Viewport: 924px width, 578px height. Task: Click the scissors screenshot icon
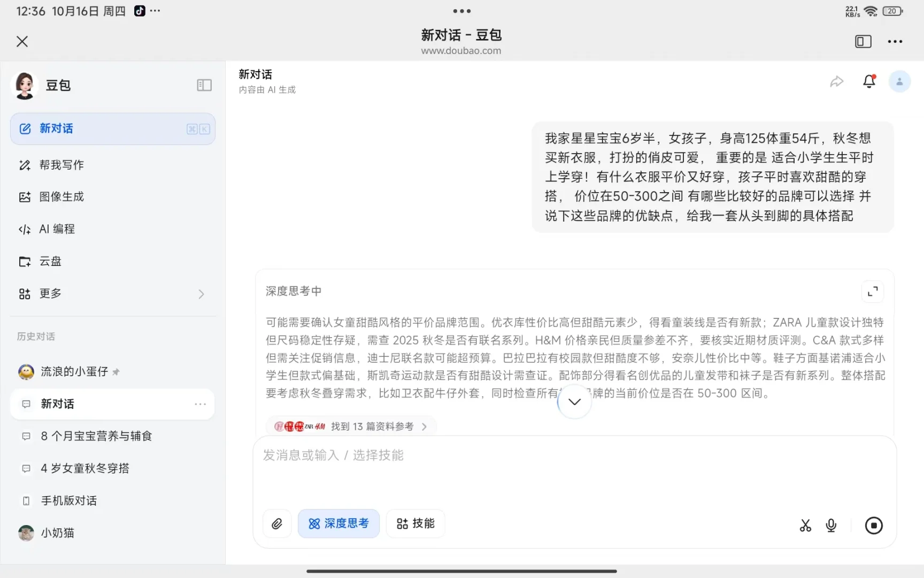click(805, 526)
